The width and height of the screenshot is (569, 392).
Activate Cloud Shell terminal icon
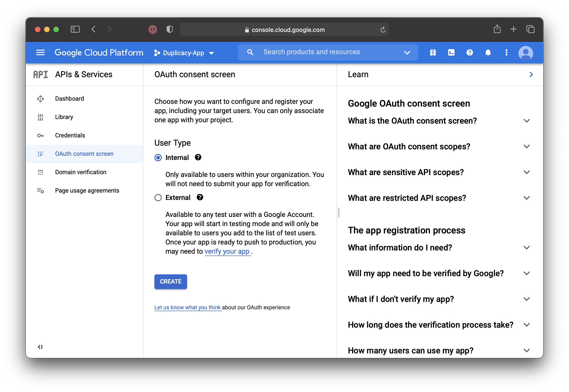coord(451,53)
